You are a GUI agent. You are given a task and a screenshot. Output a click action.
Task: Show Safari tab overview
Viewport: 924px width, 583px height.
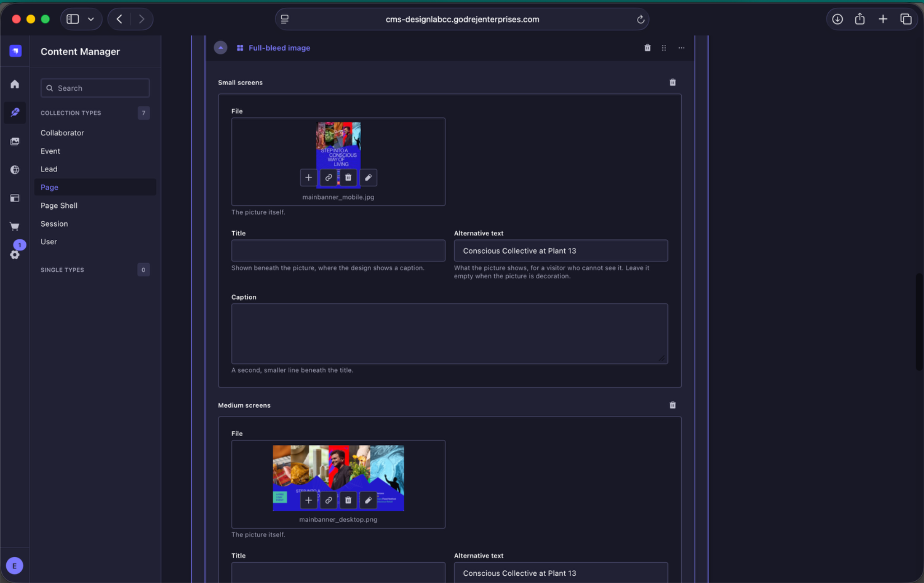pos(906,19)
